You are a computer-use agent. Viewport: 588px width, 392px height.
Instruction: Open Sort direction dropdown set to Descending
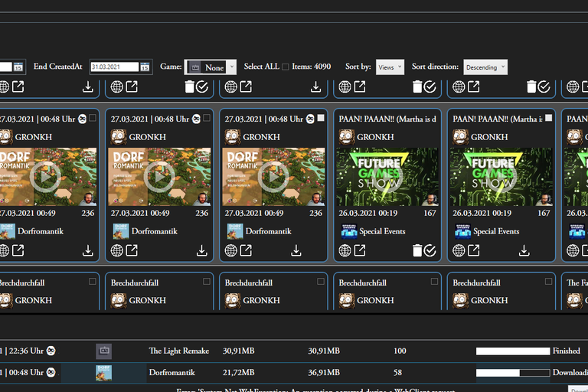click(x=485, y=67)
